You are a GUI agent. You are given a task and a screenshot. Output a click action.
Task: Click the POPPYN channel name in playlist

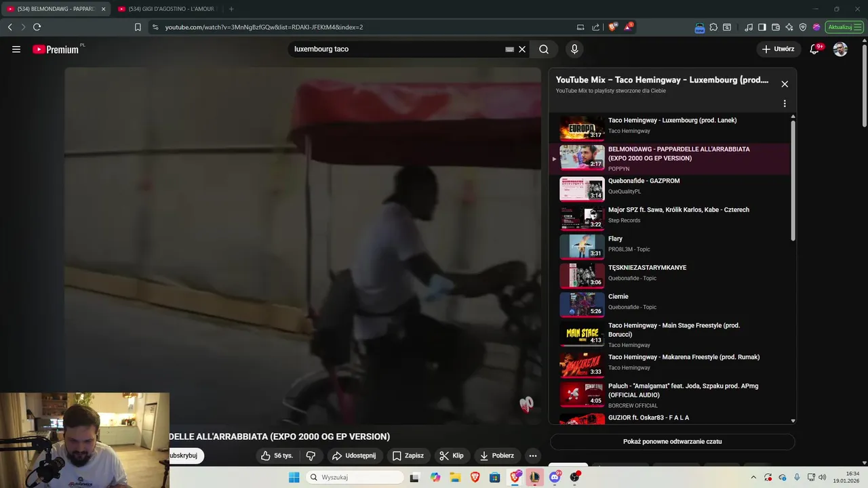click(618, 169)
